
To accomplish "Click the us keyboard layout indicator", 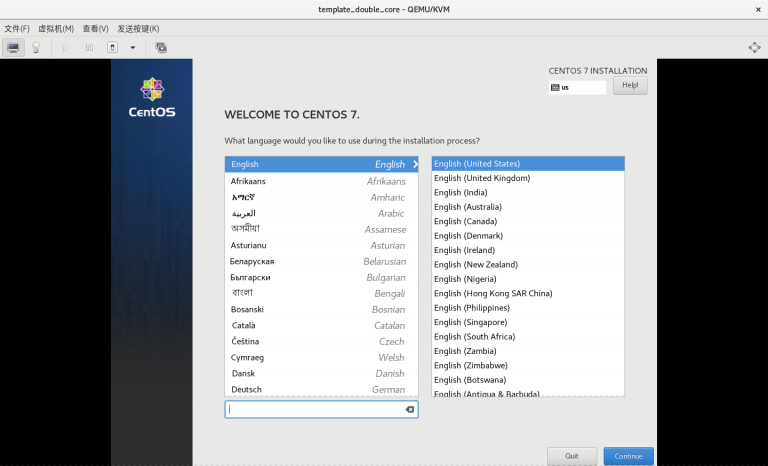I will (x=577, y=87).
